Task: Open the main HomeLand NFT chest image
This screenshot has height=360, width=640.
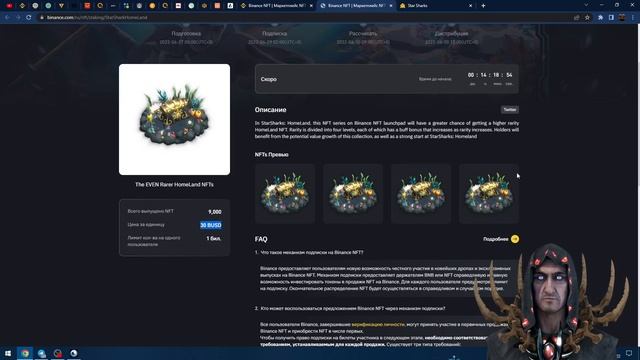Action: pyautogui.click(x=174, y=119)
